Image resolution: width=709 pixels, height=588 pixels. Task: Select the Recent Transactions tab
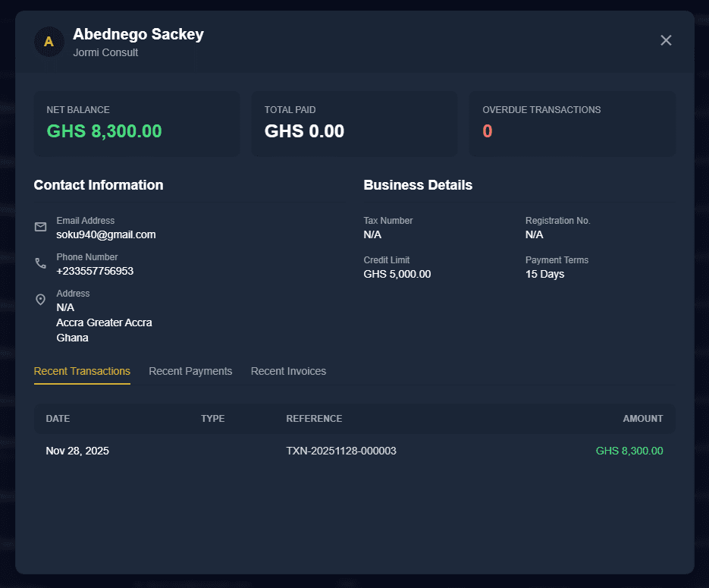[x=82, y=371]
